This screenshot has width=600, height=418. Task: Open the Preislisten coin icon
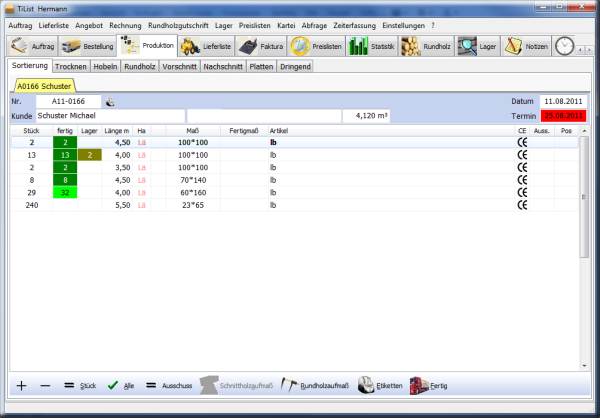click(x=300, y=46)
